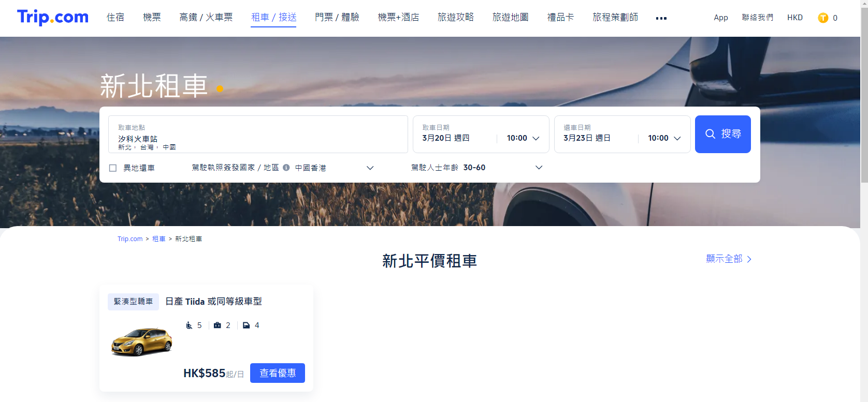Open the licence country 中國香港 dropdown
Viewport: 868px width, 402px height.
(x=334, y=168)
